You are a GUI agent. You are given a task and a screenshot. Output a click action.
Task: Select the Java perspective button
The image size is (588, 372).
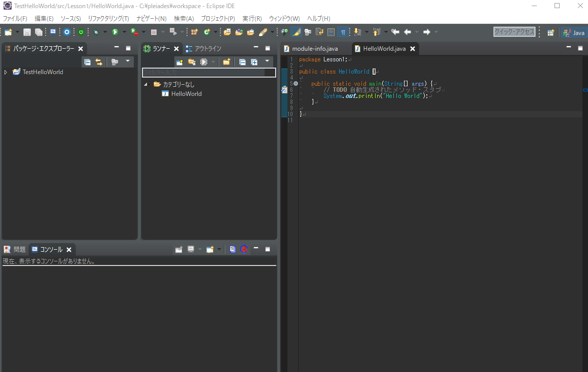pyautogui.click(x=574, y=32)
